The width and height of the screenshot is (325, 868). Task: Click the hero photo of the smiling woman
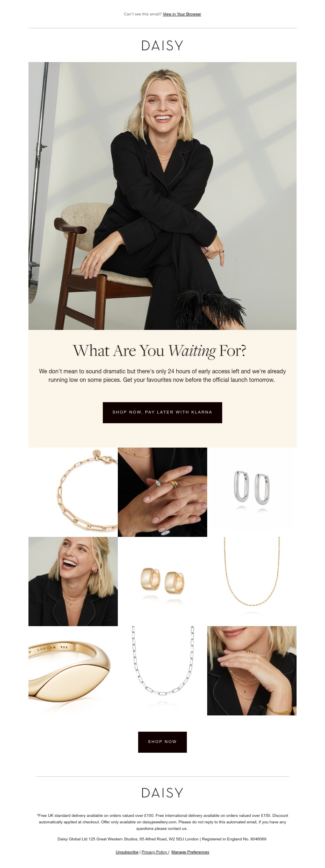coord(162,196)
